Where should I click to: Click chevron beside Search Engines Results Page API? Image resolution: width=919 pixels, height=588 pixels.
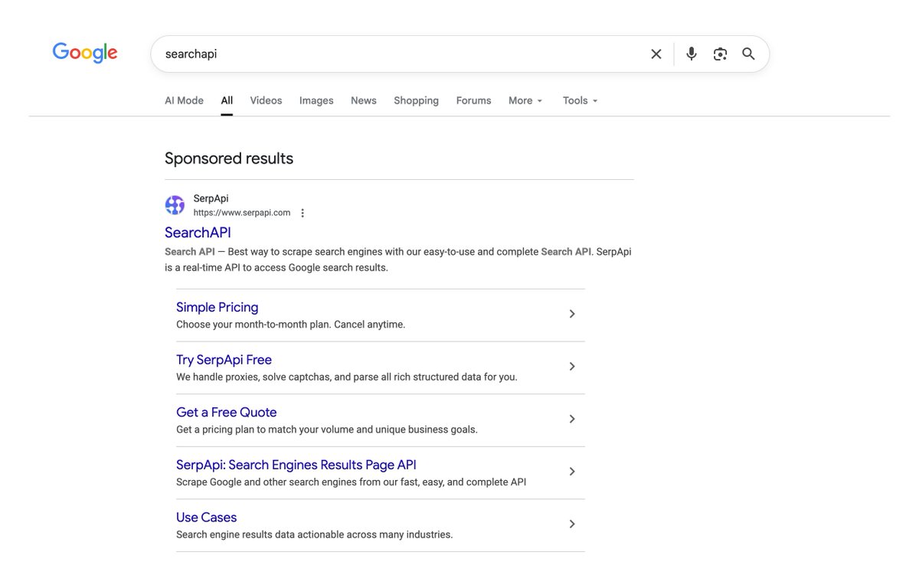click(572, 472)
